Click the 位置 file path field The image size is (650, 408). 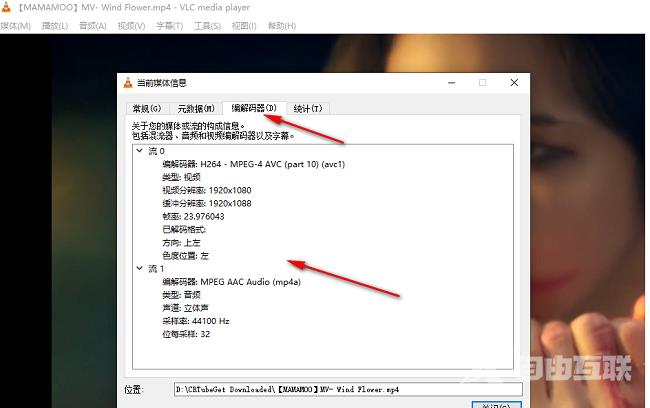(x=347, y=388)
